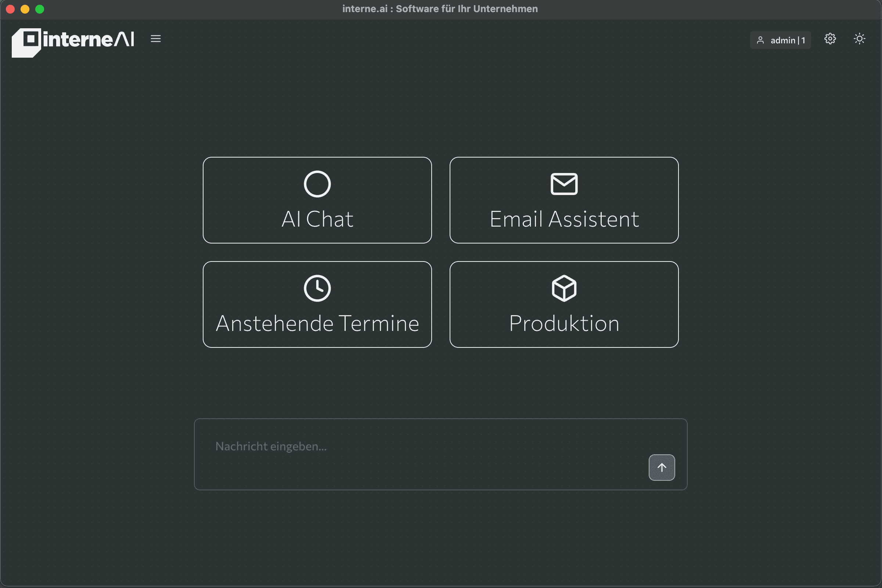Open the Anstehende Termine card

pos(317,323)
